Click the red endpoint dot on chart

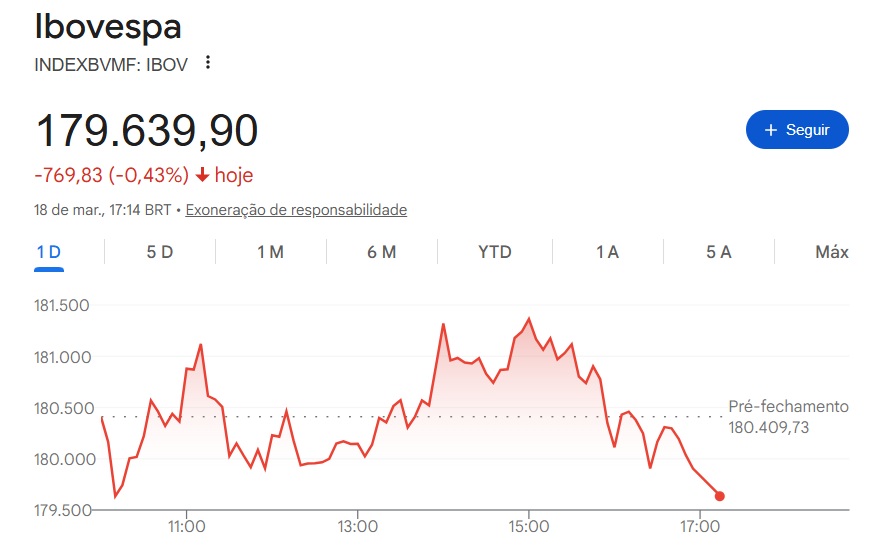click(x=720, y=496)
